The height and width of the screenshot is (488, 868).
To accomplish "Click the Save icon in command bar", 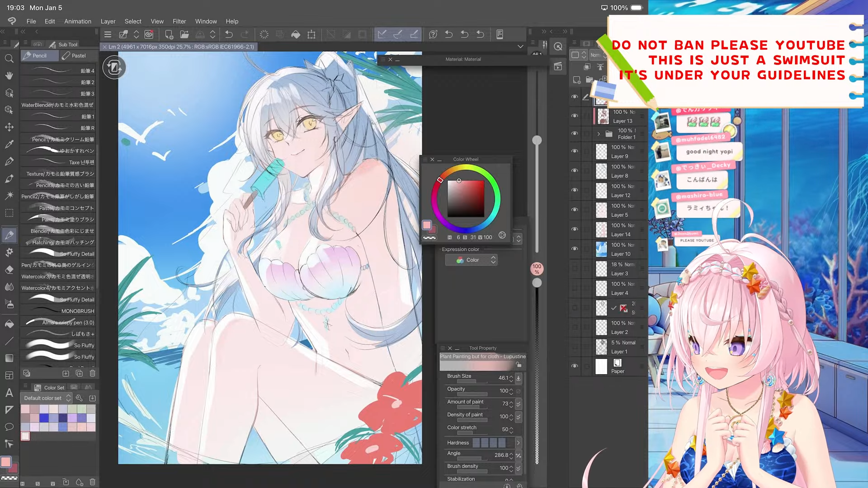I will pos(200,34).
